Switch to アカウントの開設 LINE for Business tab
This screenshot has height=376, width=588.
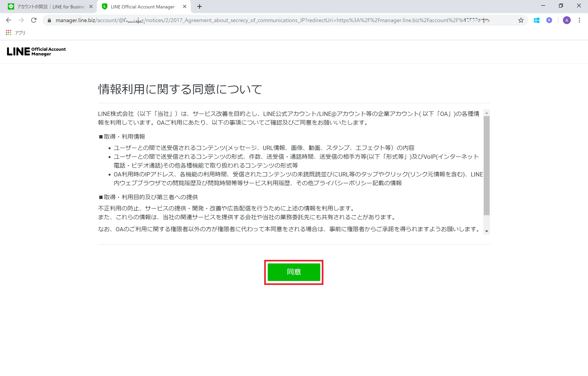(48, 7)
